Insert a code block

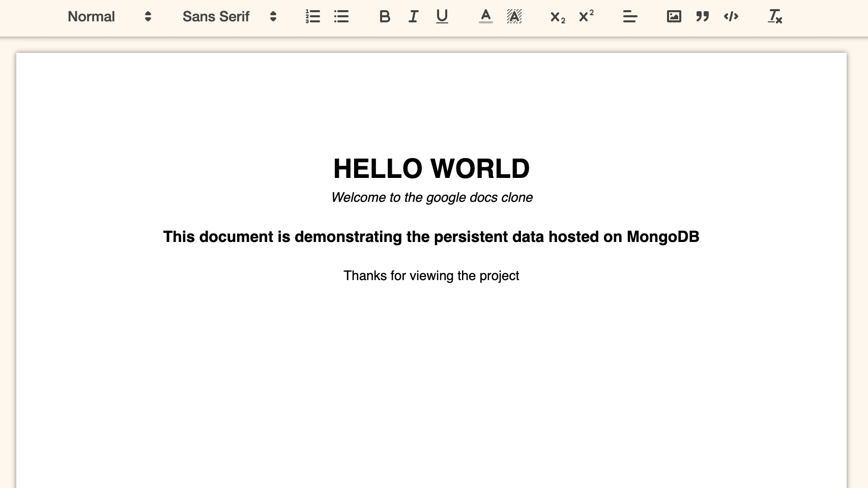coord(731,17)
